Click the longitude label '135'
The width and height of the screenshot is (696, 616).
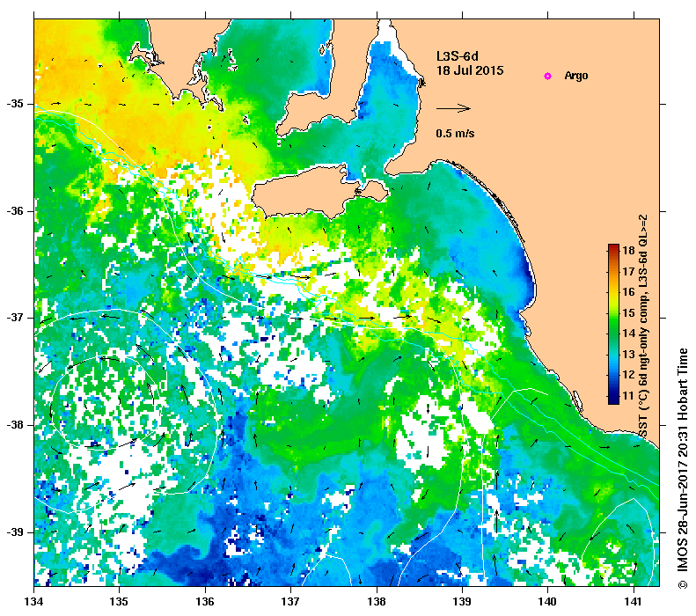pyautogui.click(x=119, y=602)
